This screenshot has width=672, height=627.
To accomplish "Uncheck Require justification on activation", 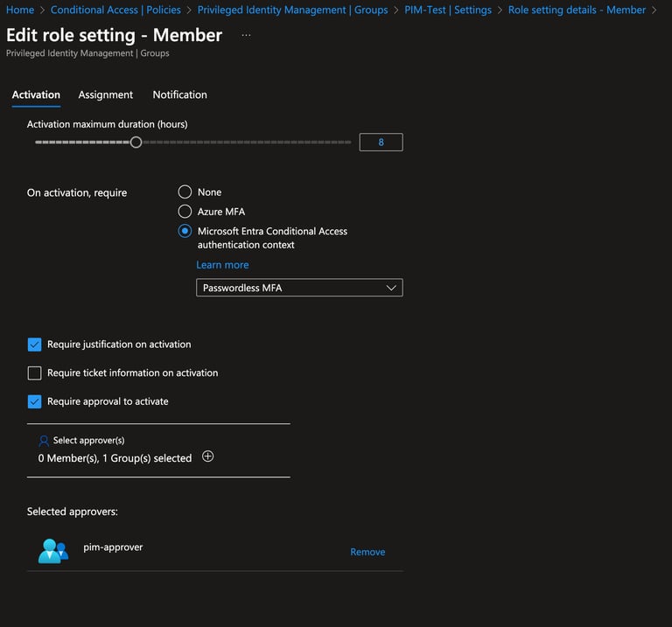I will [35, 345].
